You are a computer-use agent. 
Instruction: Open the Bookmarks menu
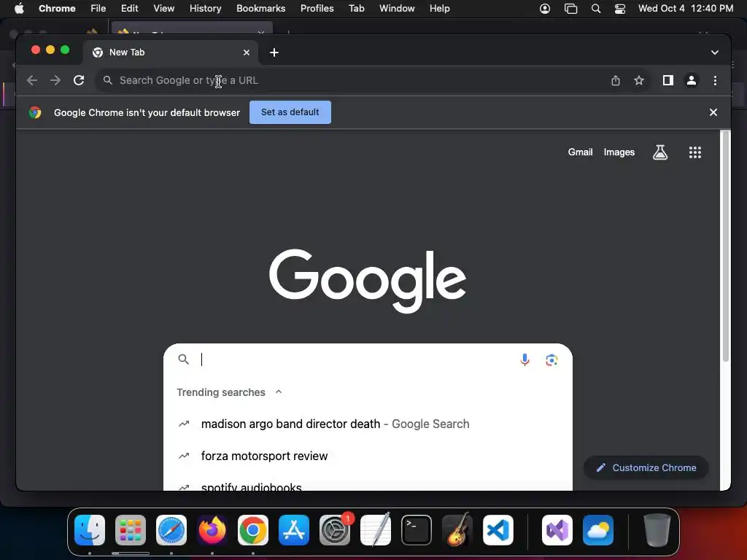(x=260, y=9)
